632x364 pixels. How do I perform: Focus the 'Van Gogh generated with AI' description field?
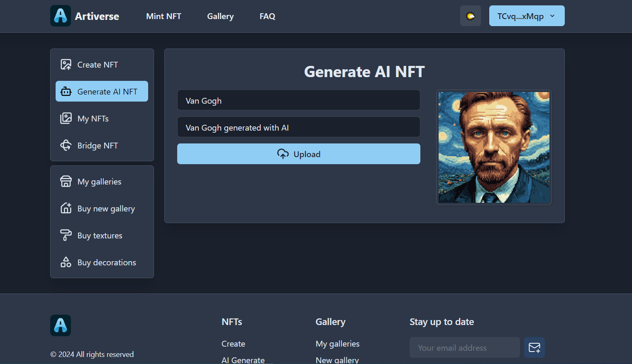pos(299,127)
